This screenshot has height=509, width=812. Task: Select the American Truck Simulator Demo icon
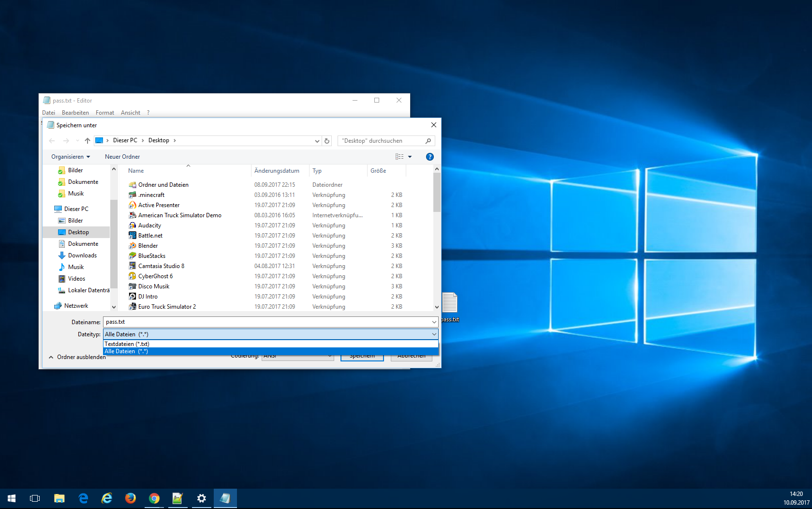pos(132,215)
